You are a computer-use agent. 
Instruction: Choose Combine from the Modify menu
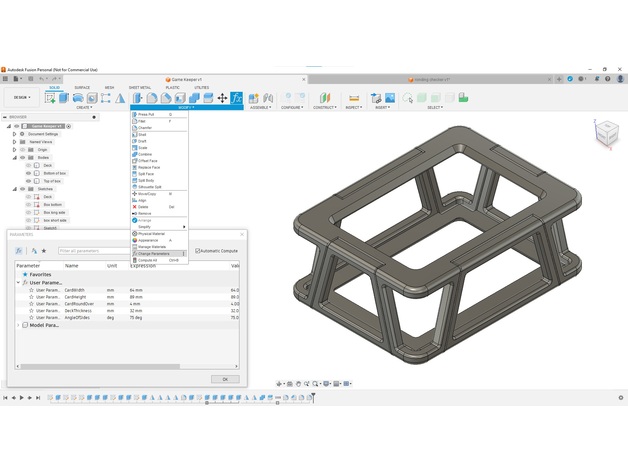tap(146, 154)
